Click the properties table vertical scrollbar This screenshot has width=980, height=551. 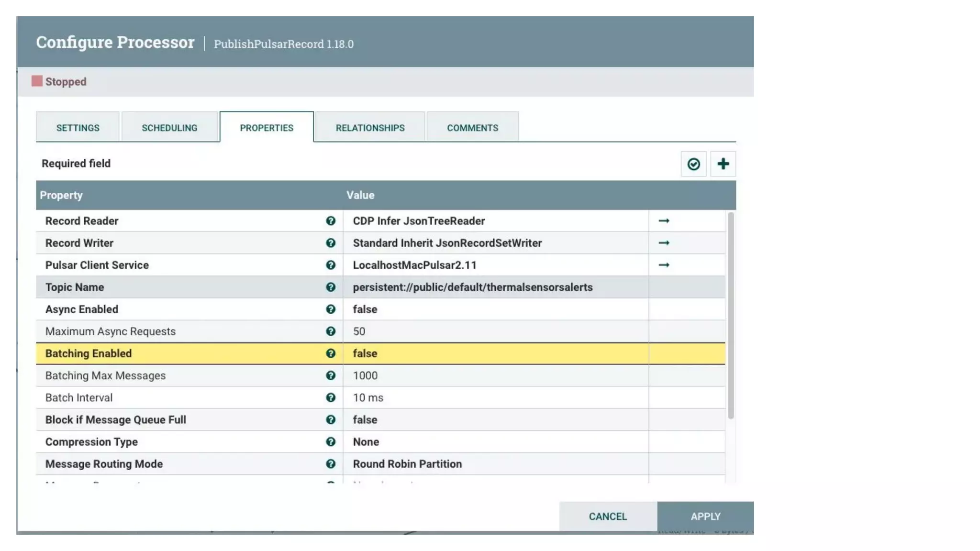coord(731,316)
